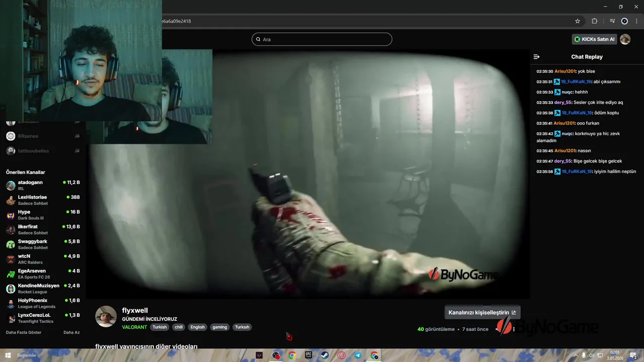Click 19_FuRKaN_19 username in 'abi çıksammı' message
The image size is (644, 362).
576,81
